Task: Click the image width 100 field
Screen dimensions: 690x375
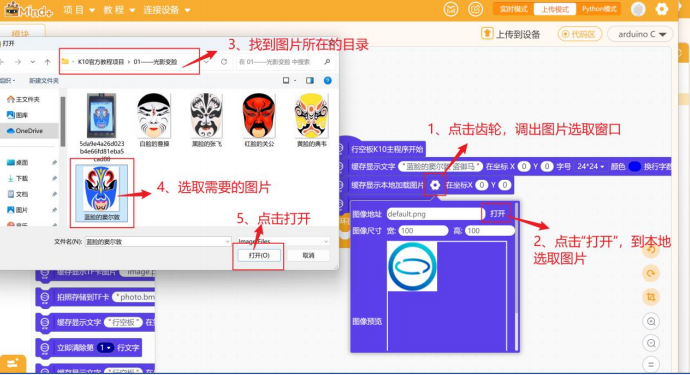Action: tap(423, 231)
